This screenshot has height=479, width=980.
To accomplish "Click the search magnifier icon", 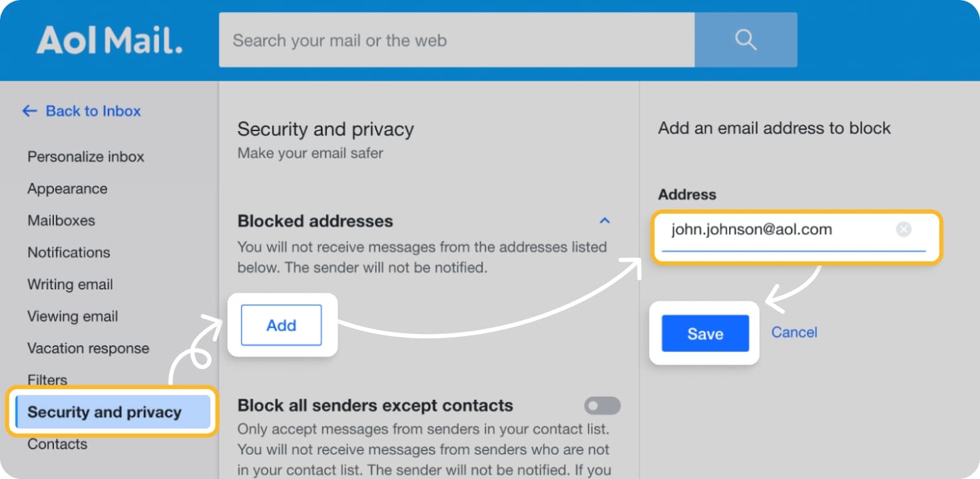I will (745, 40).
